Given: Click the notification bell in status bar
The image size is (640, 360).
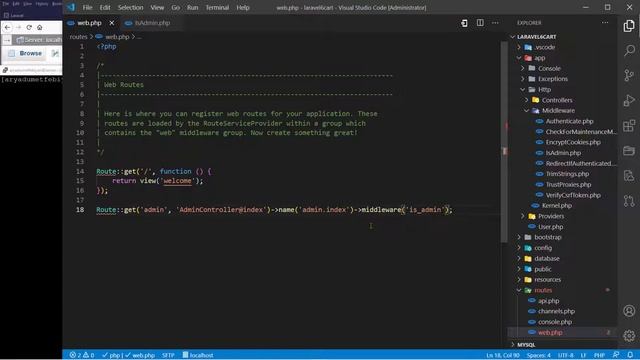Looking at the screenshot, I should [x=631, y=355].
